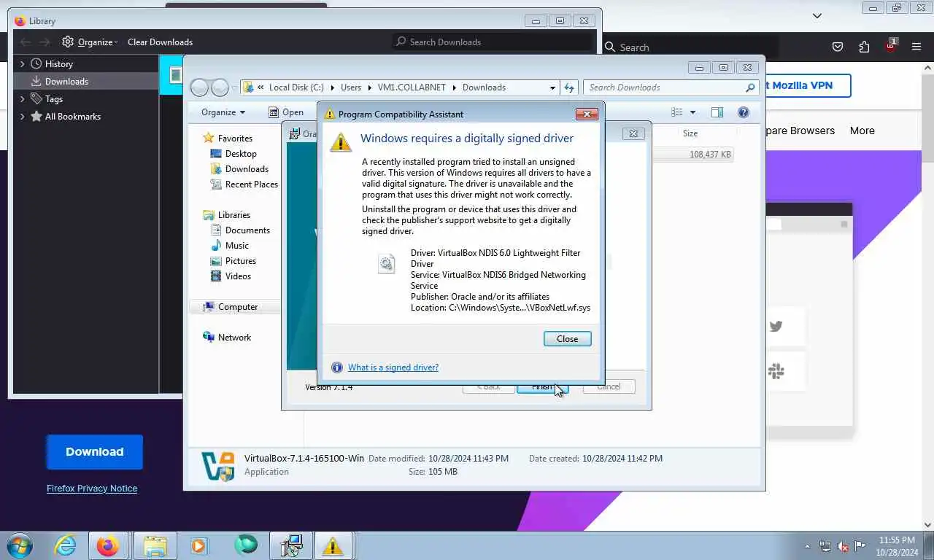
Task: Open list all tabs dropdown in Firefox
Action: click(x=817, y=15)
